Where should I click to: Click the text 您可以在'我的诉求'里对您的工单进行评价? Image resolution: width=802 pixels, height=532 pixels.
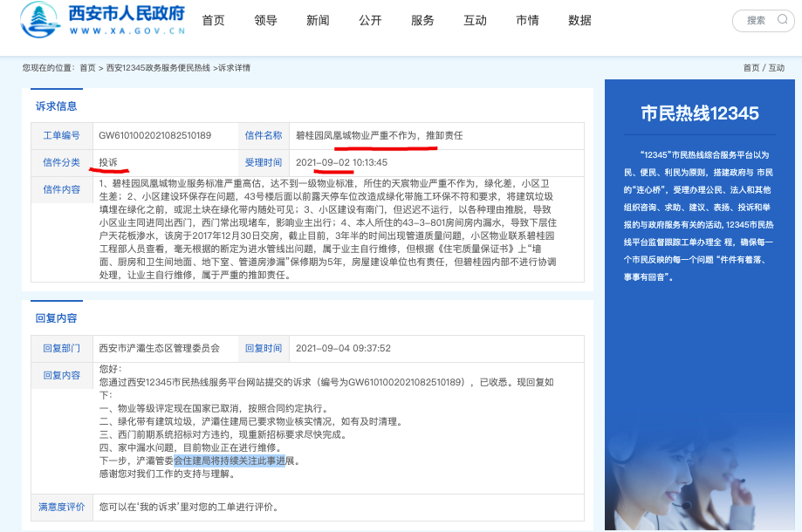[x=189, y=508]
